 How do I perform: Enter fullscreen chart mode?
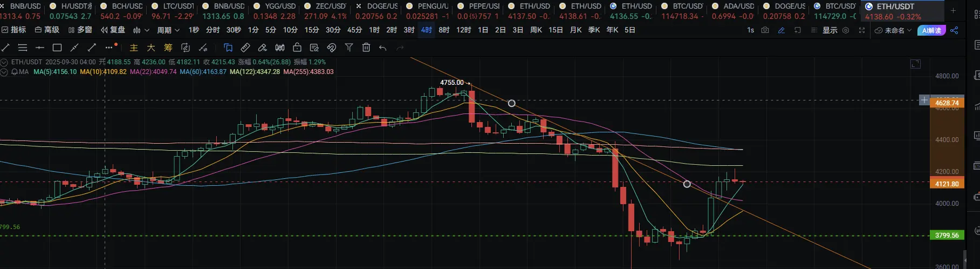click(862, 30)
